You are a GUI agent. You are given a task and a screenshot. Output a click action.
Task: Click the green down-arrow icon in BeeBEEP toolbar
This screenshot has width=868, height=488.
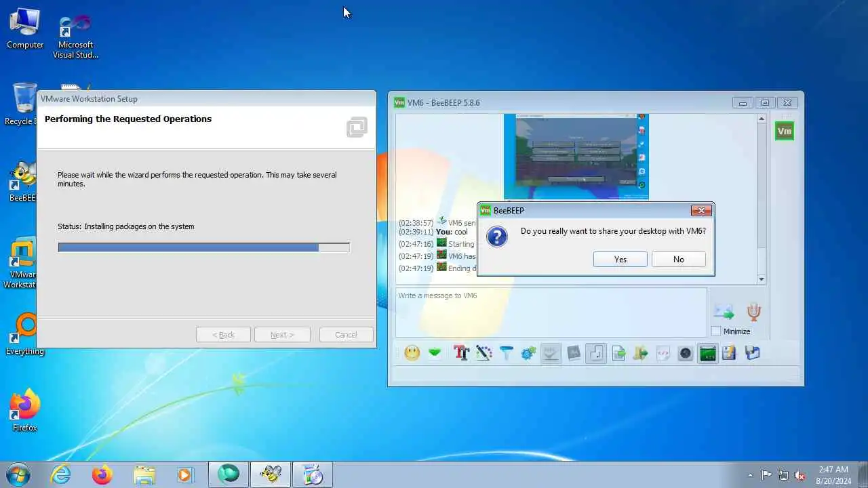click(x=435, y=353)
